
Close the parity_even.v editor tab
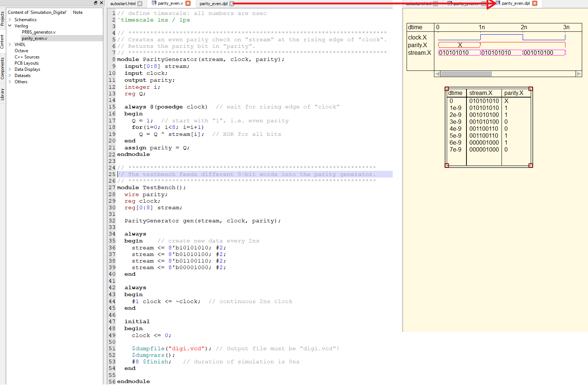coord(188,3)
